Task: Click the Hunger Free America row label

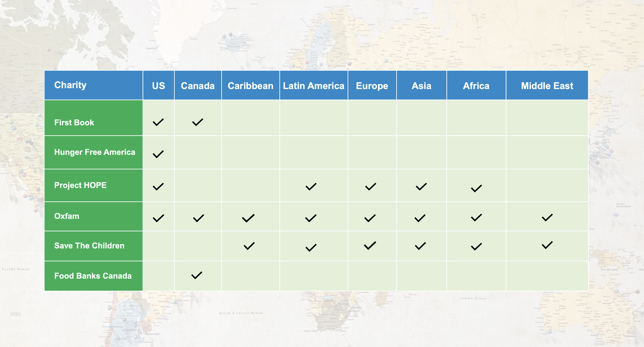Action: (94, 152)
